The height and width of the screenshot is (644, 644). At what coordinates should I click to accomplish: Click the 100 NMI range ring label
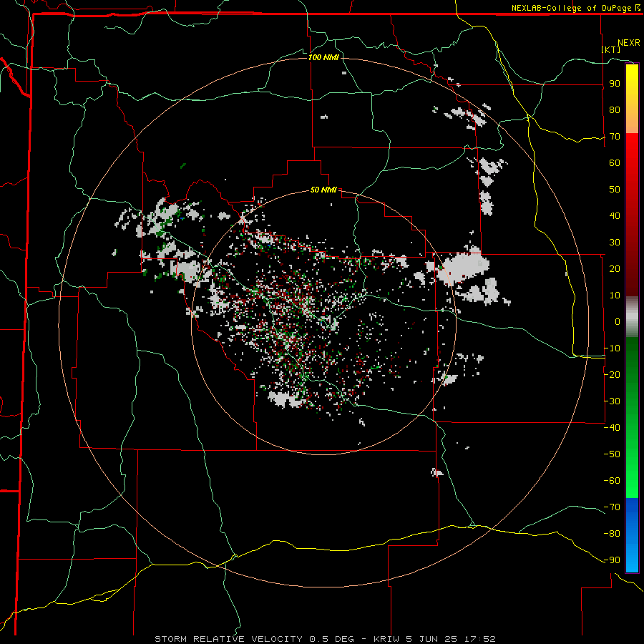coord(323,57)
